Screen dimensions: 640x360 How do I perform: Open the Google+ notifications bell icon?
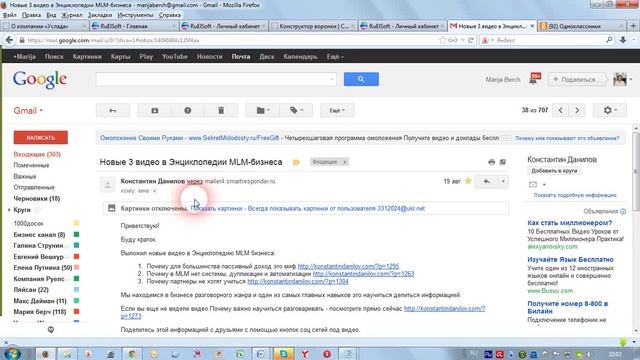point(535,78)
